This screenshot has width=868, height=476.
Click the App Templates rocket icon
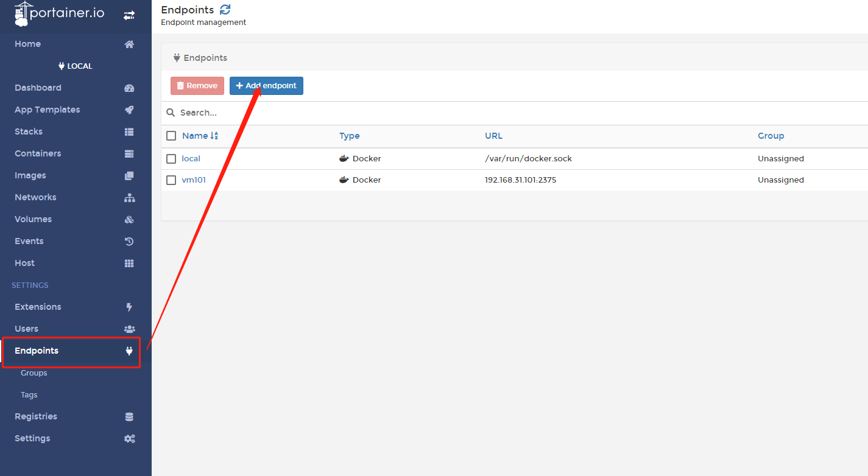[129, 110]
